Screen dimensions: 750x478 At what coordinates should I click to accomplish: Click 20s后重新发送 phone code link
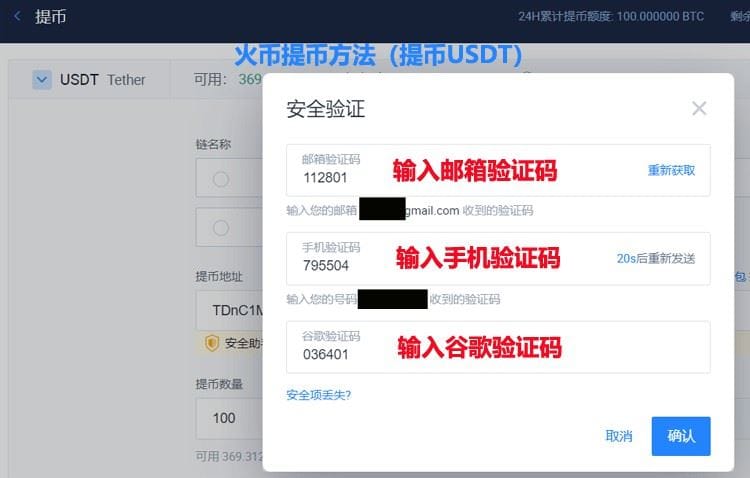(656, 258)
